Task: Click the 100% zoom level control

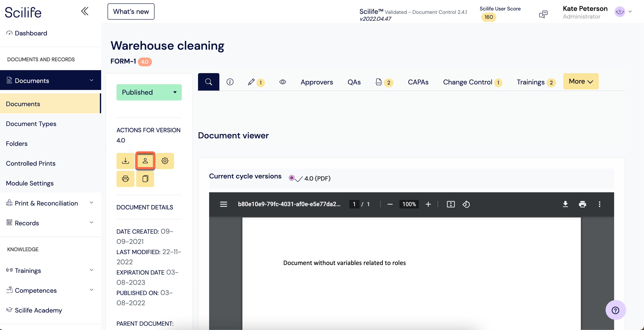Action: pyautogui.click(x=409, y=204)
